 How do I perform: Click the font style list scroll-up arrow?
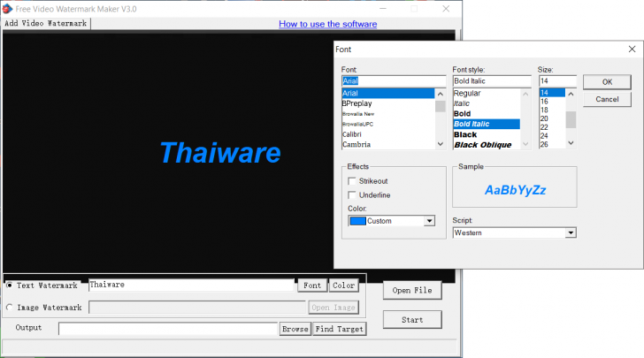(x=525, y=94)
